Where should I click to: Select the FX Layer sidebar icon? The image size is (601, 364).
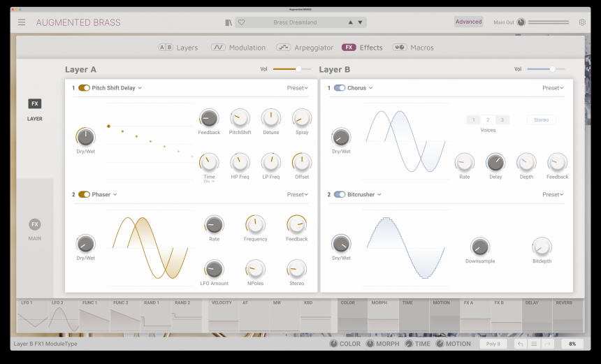tap(35, 103)
